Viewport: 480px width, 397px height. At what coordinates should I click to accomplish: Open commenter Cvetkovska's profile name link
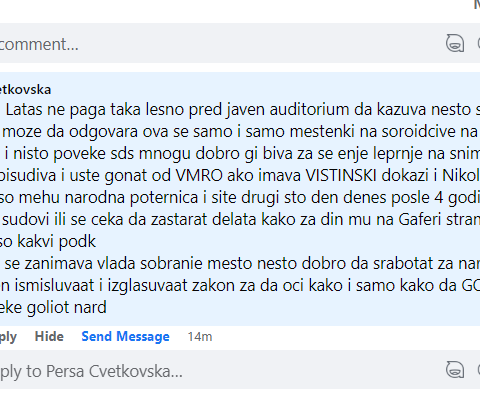coord(25,89)
